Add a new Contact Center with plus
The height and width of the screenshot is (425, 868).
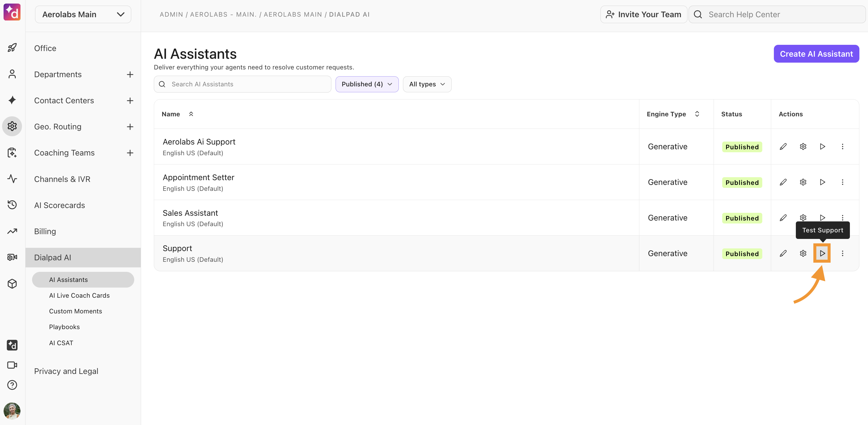(130, 101)
